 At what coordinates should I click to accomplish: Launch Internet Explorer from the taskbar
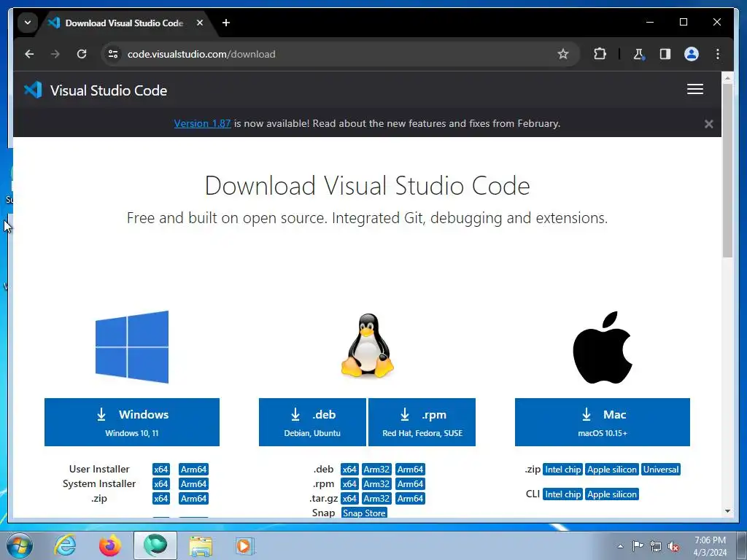[65, 545]
